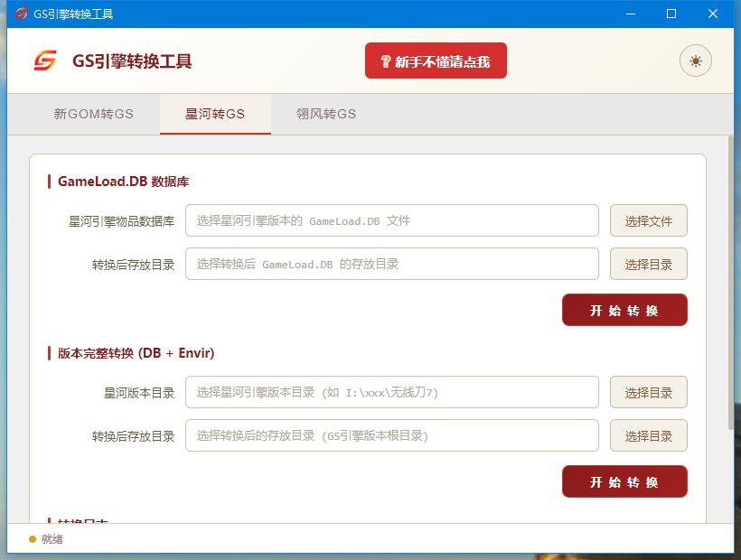Click 选择目录 for the GameLoad.DB output folder

pyautogui.click(x=649, y=264)
